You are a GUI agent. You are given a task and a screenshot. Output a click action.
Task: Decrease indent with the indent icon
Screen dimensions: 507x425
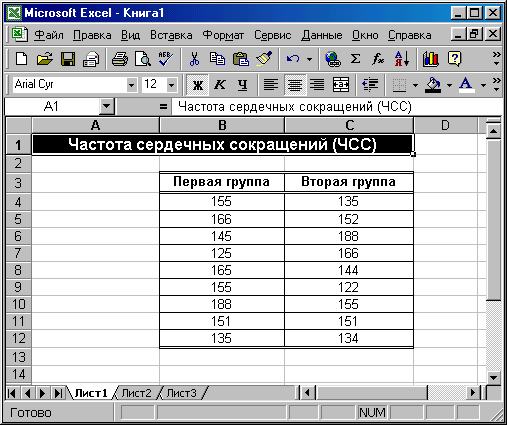pyautogui.click(x=370, y=85)
